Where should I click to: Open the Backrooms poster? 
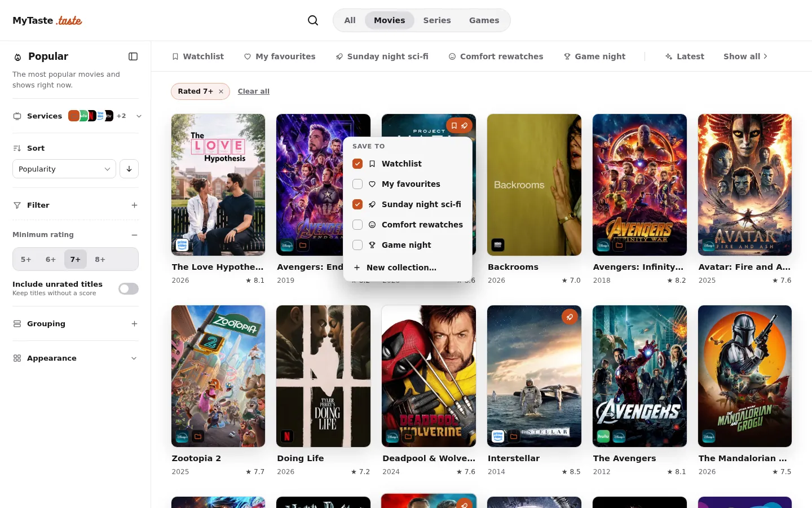point(534,185)
